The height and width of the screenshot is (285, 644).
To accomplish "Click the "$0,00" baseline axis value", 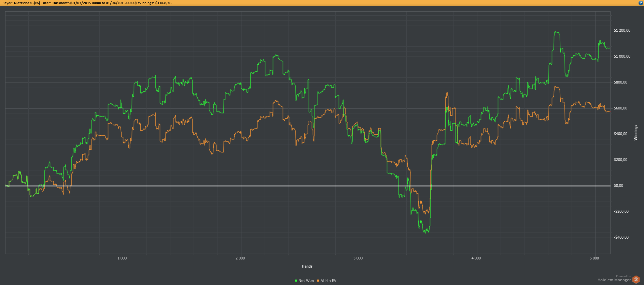I will pyautogui.click(x=618, y=186).
